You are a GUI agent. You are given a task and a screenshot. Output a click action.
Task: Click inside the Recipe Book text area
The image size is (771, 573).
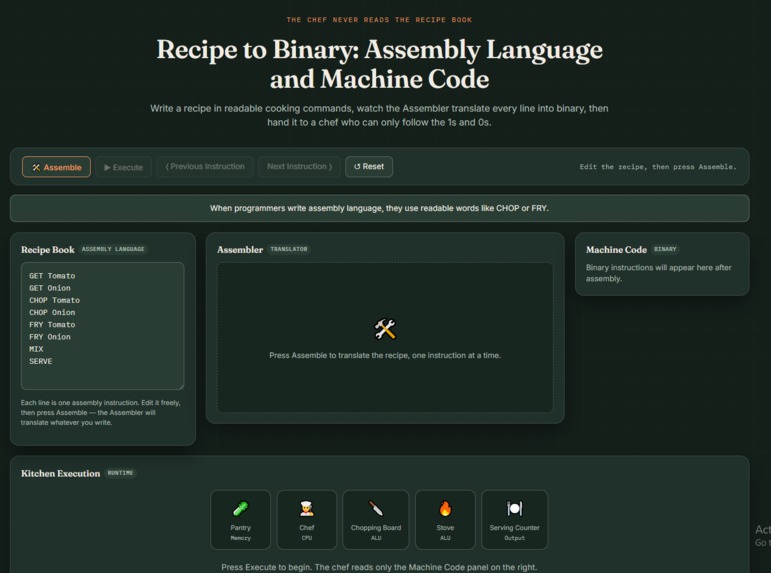[102, 326]
